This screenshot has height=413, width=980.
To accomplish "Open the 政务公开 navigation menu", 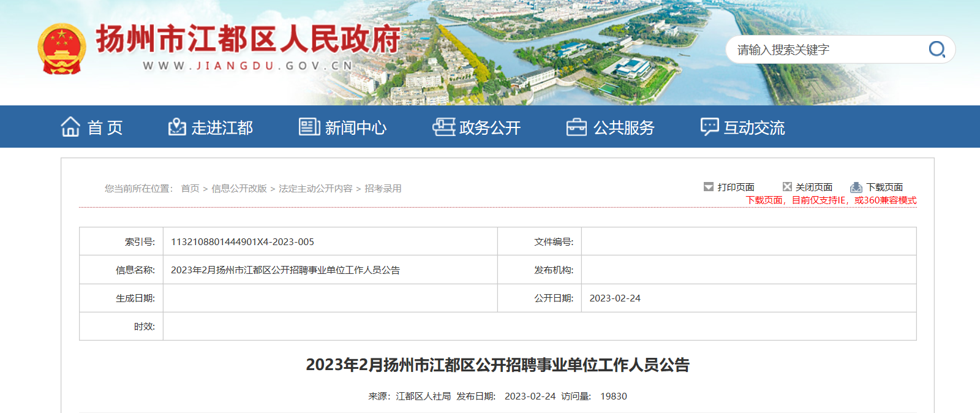I will coord(490,127).
